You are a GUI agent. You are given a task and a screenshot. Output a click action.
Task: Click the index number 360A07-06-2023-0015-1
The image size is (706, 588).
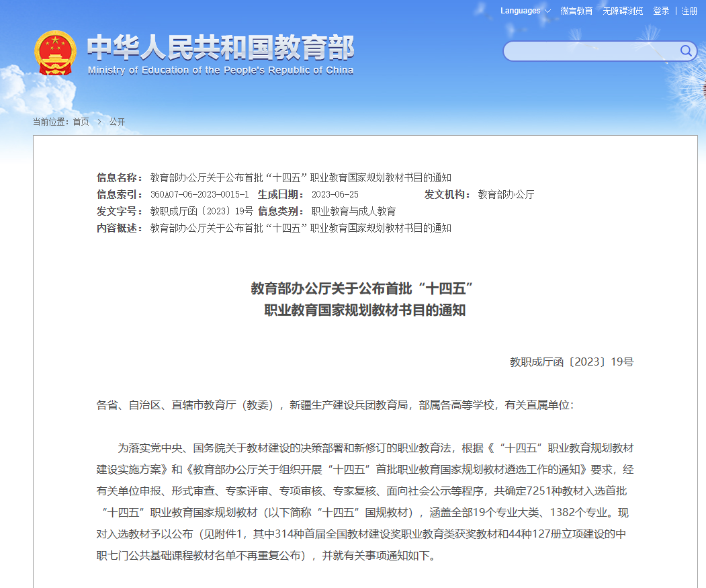[x=200, y=195]
